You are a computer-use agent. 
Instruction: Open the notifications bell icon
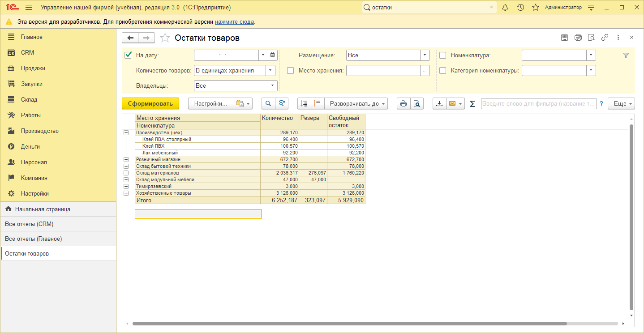tap(505, 8)
